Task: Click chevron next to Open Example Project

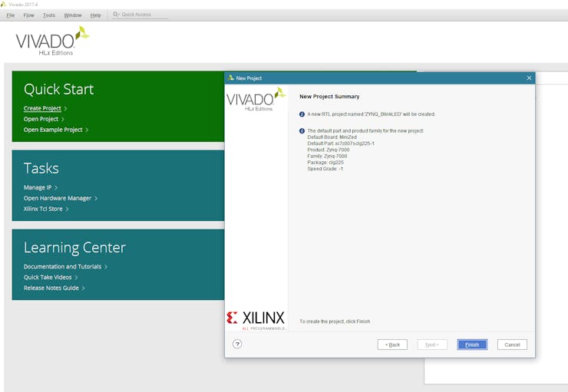Action: click(87, 130)
